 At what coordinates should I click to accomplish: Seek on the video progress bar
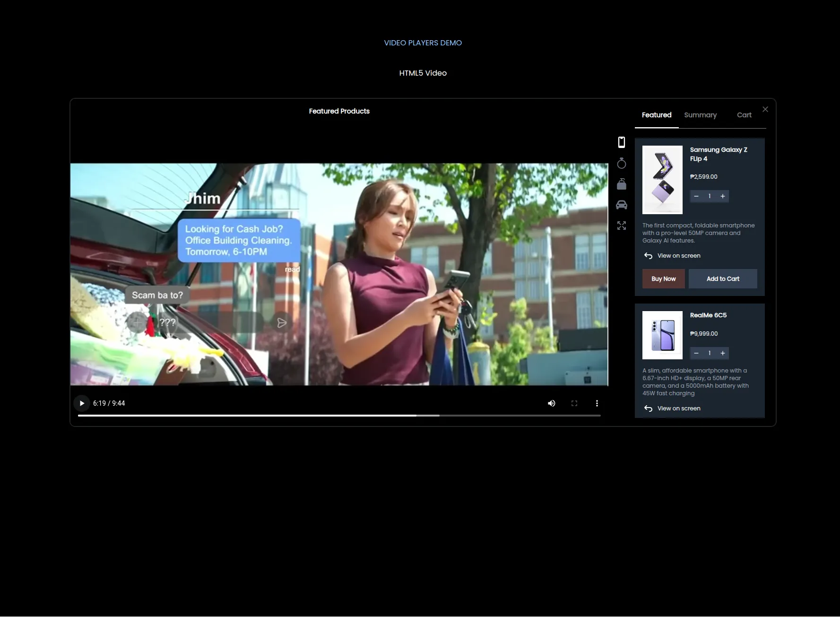[x=339, y=416]
